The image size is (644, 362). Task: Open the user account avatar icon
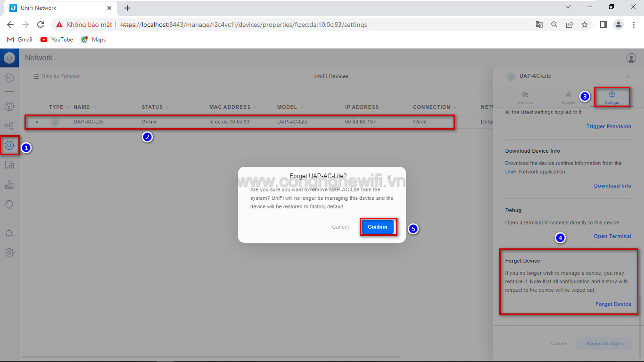pos(631,58)
